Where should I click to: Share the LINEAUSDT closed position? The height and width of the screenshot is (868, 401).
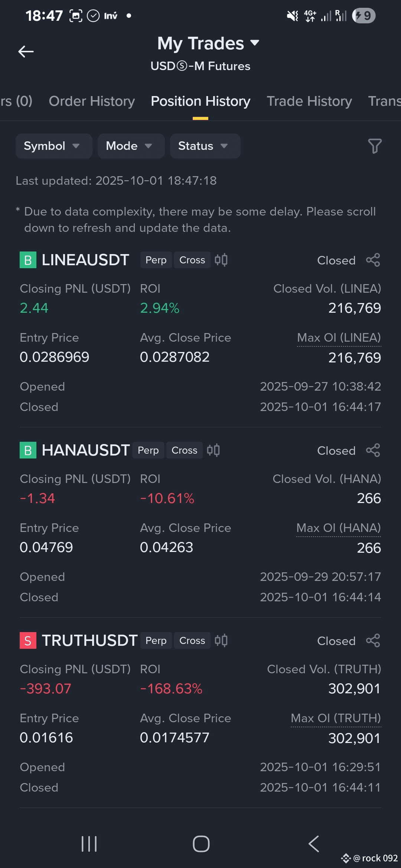click(x=373, y=260)
